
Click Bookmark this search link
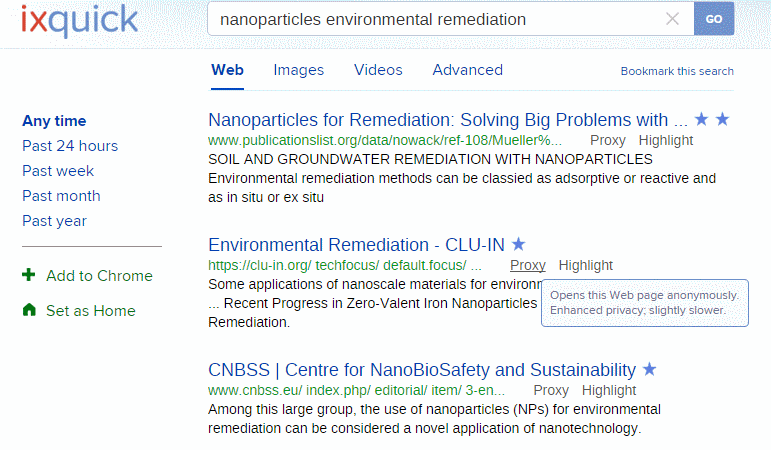coord(677,71)
